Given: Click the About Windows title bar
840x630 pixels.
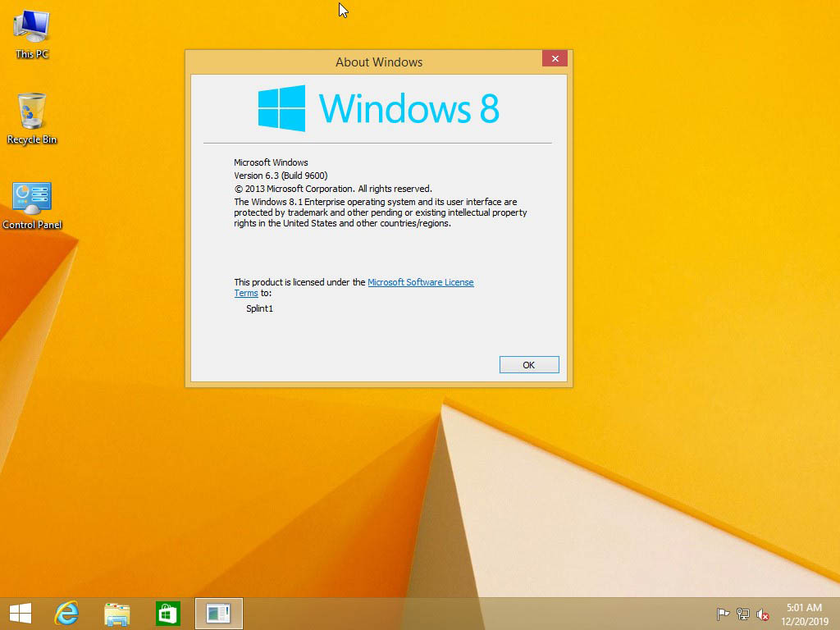Looking at the screenshot, I should coord(379,62).
